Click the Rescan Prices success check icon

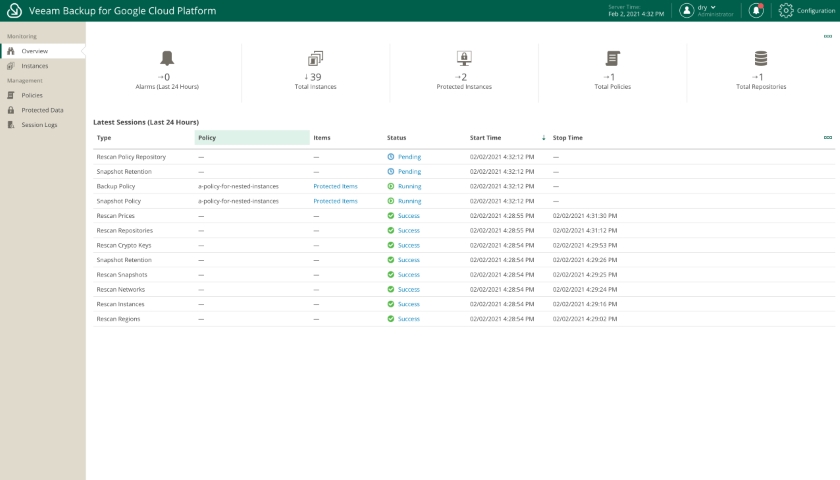(x=391, y=215)
